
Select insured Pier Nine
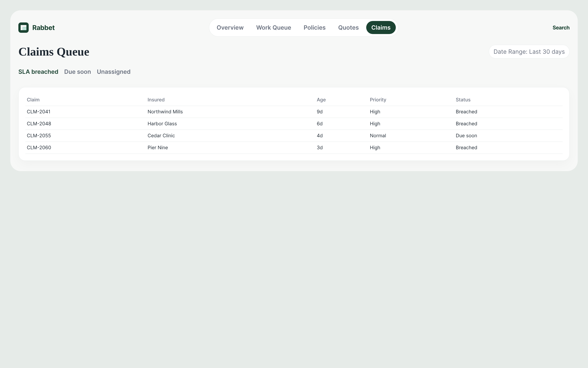click(x=158, y=148)
